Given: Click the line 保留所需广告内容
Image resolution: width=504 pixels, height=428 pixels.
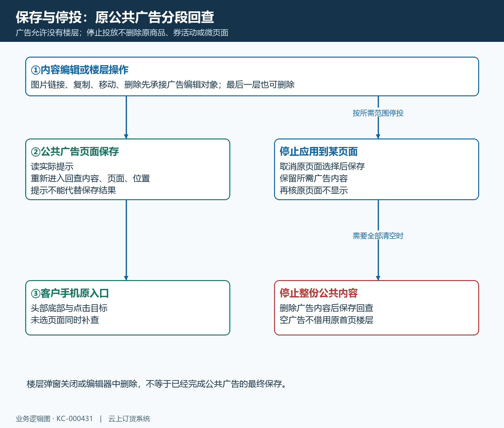Looking at the screenshot, I should tap(314, 178).
